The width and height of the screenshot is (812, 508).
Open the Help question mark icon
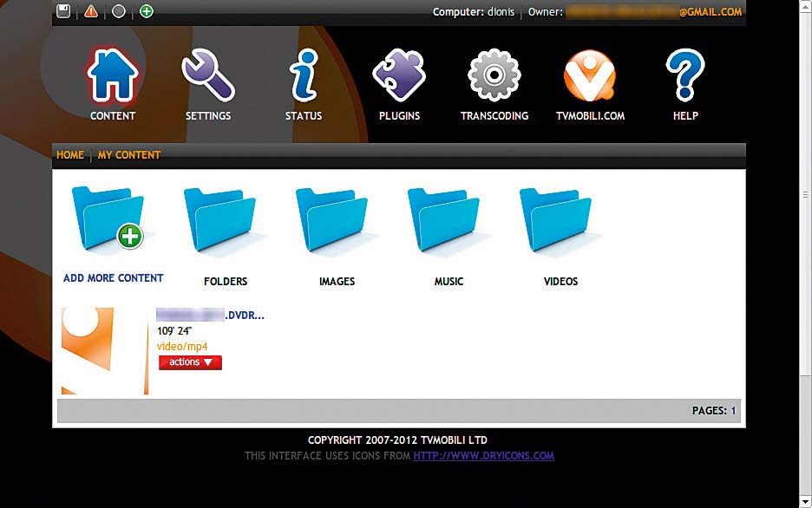(685, 75)
